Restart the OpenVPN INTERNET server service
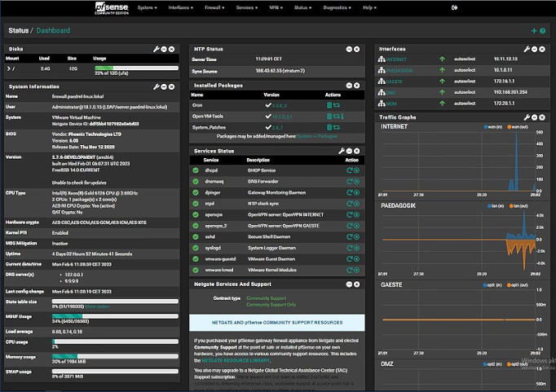 (349, 214)
